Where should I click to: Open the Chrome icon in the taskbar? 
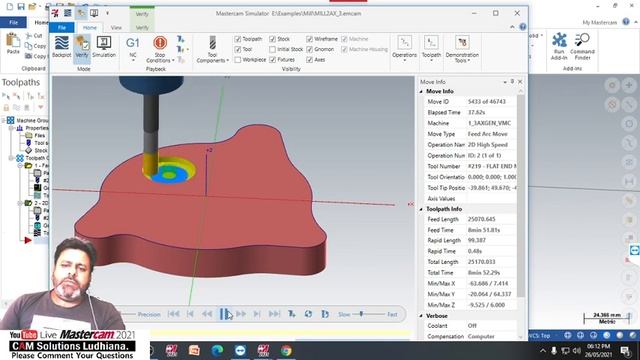pyautogui.click(x=286, y=351)
